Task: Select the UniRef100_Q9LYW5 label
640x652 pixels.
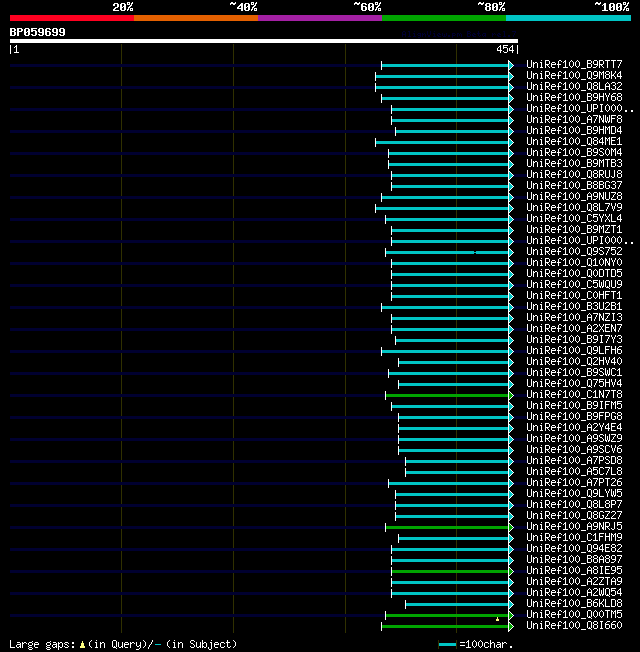Action: pos(574,494)
